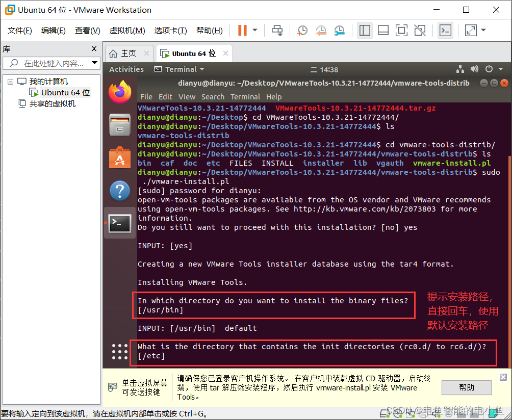Open Help from the Ubuntu dock

point(120,191)
